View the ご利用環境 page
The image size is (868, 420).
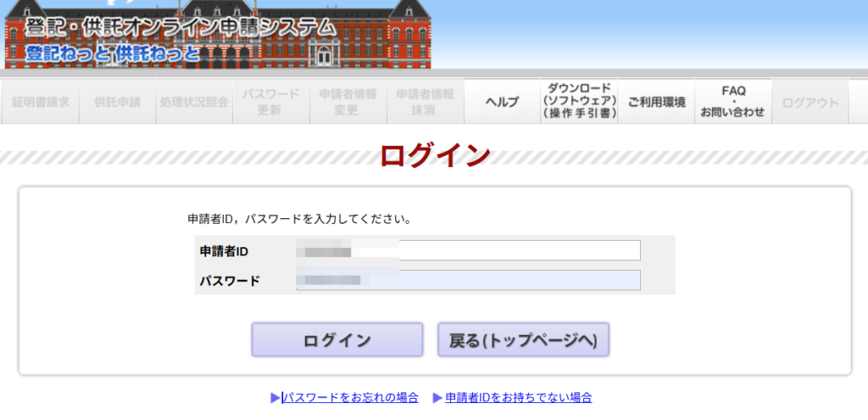pyautogui.click(x=656, y=102)
